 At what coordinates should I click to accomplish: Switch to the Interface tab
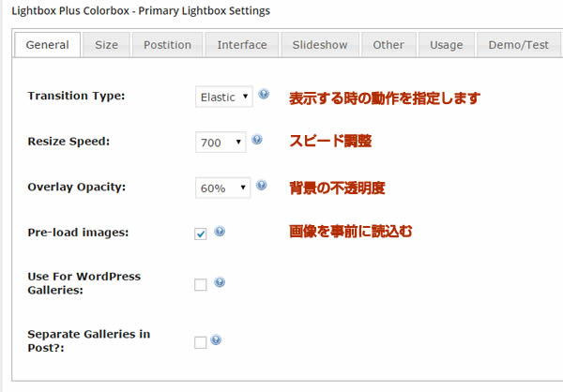[242, 45]
